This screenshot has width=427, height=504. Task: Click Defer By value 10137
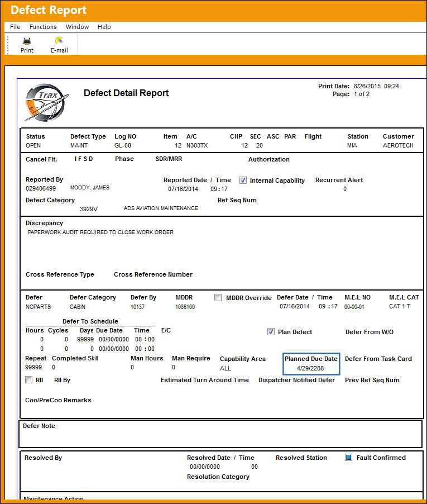[137, 307]
